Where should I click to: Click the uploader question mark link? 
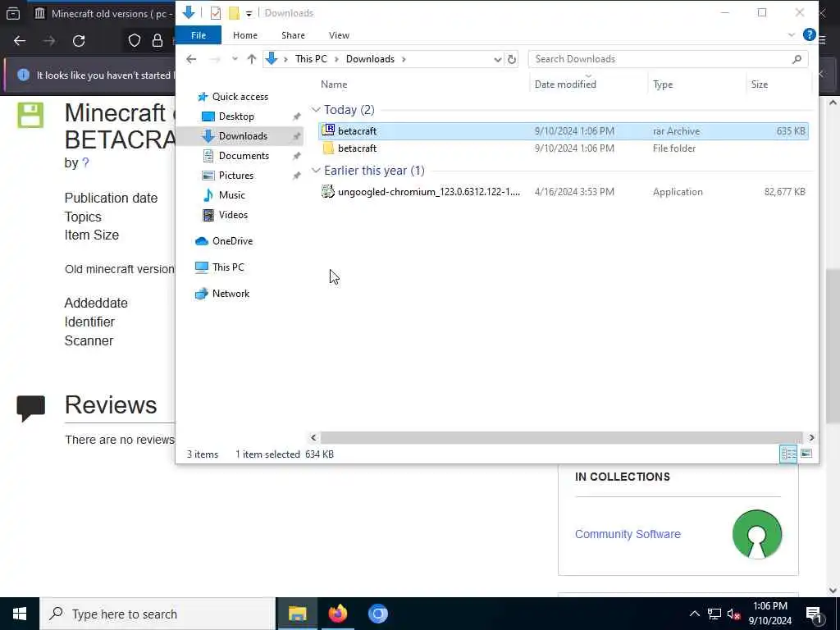pyautogui.click(x=85, y=163)
